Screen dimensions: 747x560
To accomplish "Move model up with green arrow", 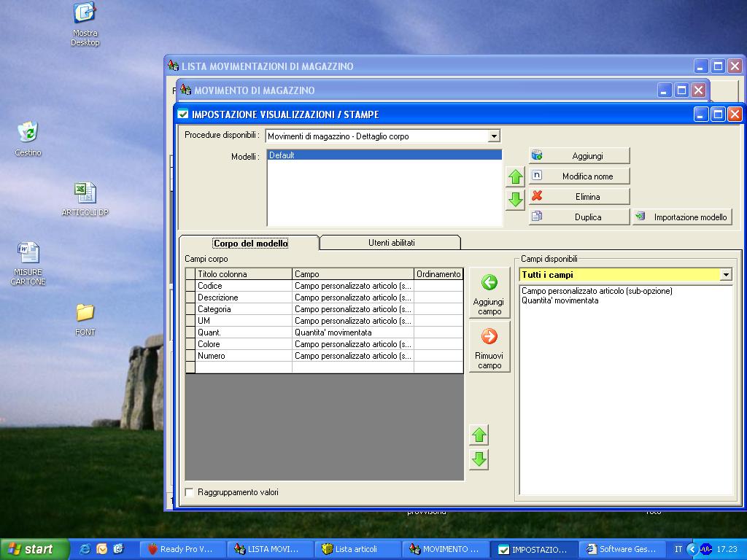I will (x=515, y=176).
